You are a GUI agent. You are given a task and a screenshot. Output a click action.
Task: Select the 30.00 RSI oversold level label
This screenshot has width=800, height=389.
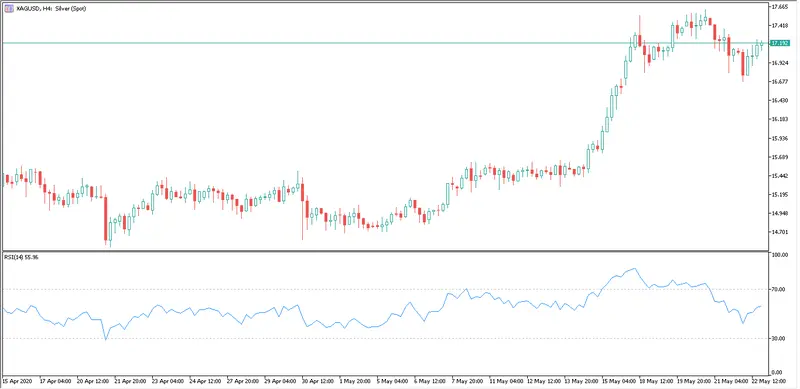tap(779, 338)
